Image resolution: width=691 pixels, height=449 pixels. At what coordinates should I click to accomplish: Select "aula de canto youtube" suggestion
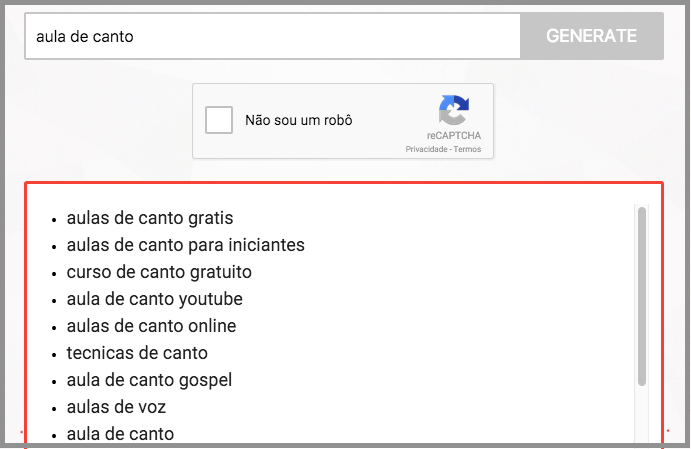click(x=155, y=299)
